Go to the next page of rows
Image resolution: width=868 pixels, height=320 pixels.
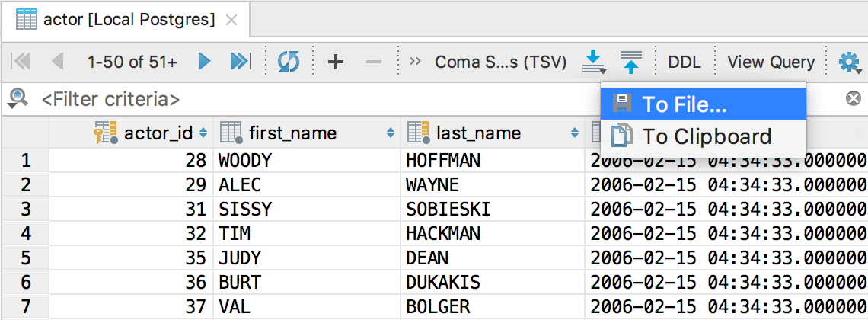pyautogui.click(x=204, y=62)
